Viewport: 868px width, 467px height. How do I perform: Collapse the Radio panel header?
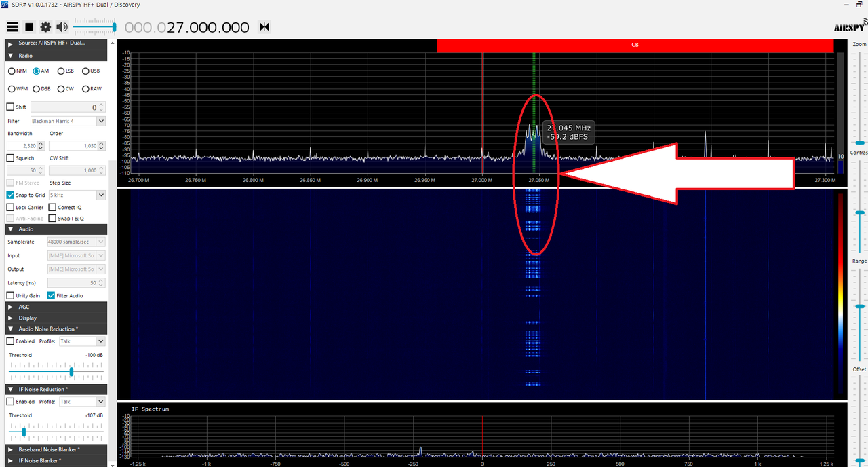point(56,56)
